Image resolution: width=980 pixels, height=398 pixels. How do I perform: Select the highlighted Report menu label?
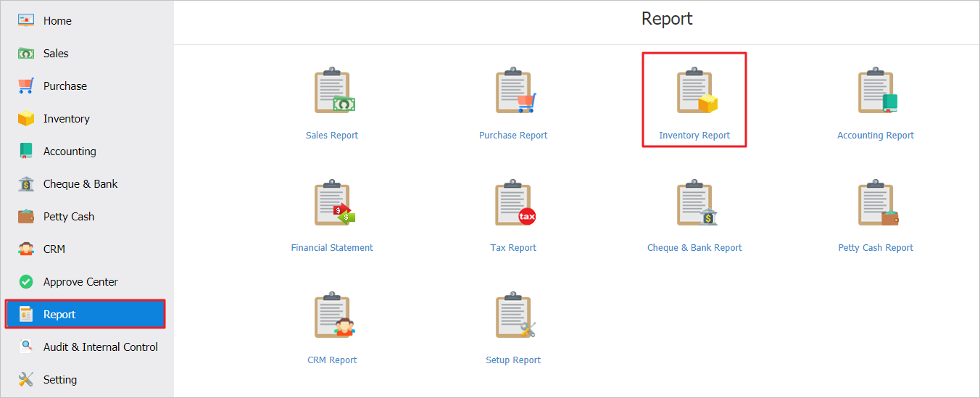tap(59, 315)
